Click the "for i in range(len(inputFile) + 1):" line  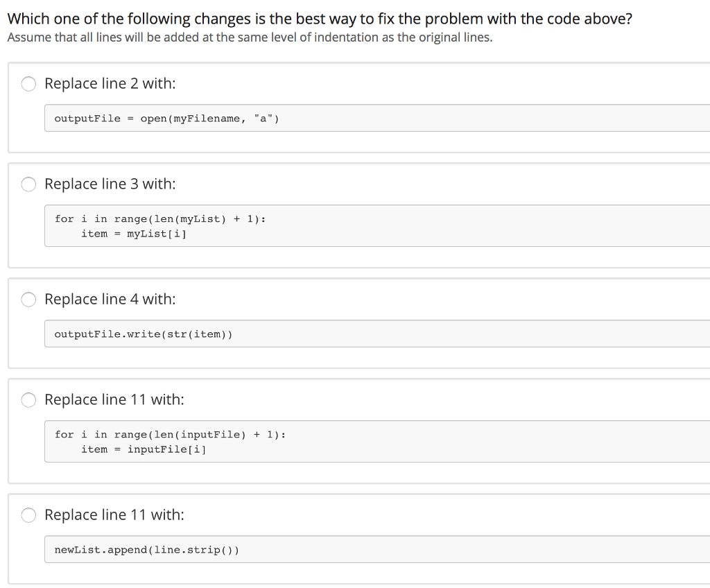tap(170, 435)
